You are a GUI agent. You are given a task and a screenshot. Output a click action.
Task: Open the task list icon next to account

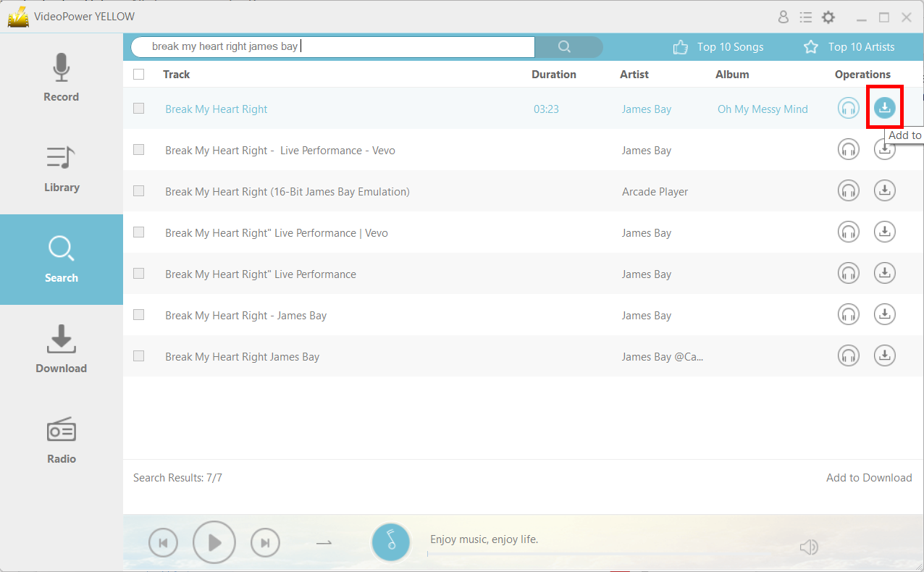tap(806, 17)
